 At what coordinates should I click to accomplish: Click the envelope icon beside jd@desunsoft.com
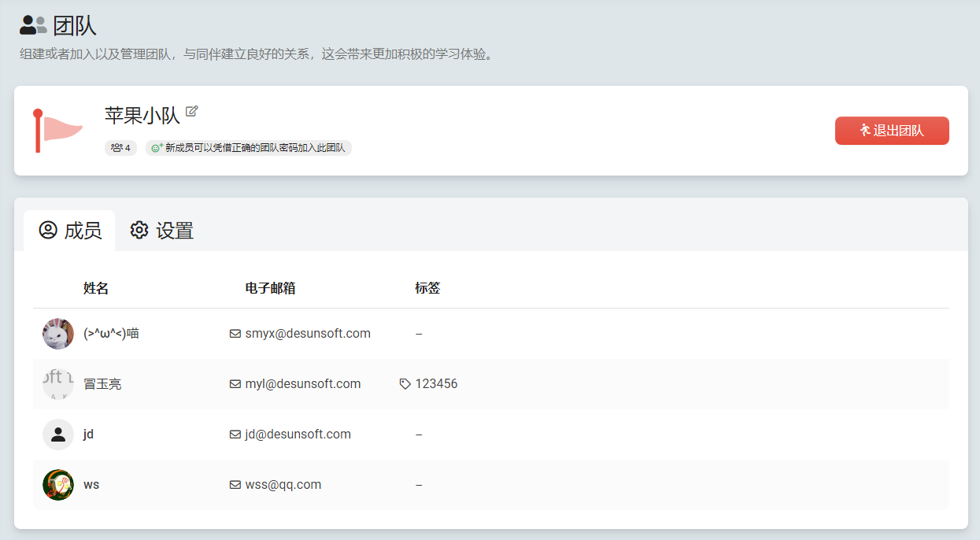[235, 434]
